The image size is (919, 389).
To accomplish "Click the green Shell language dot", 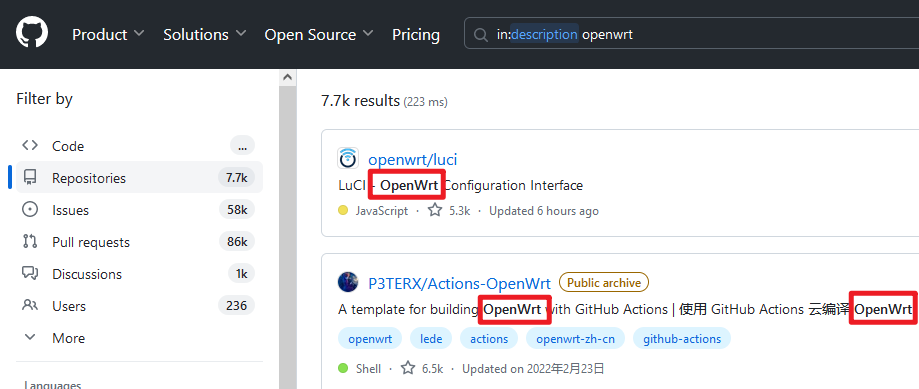I will pyautogui.click(x=343, y=368).
